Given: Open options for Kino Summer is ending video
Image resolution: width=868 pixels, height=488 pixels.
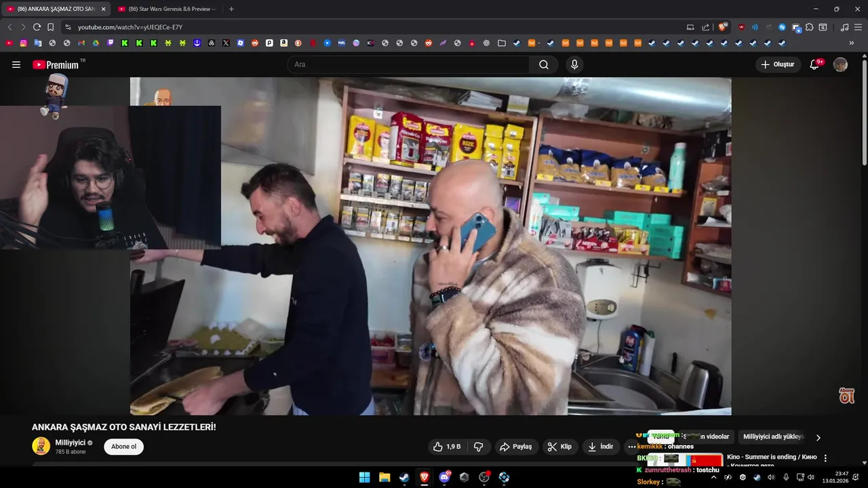Looking at the screenshot, I should point(825,458).
